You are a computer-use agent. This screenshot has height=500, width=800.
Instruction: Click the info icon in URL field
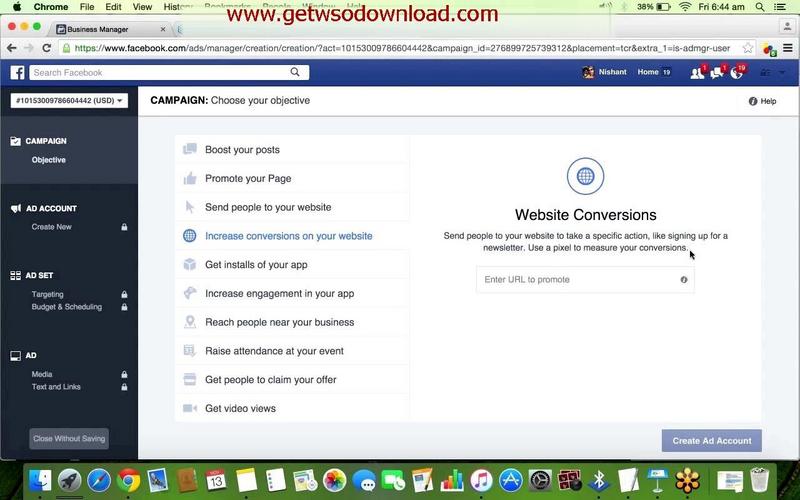[x=684, y=280]
